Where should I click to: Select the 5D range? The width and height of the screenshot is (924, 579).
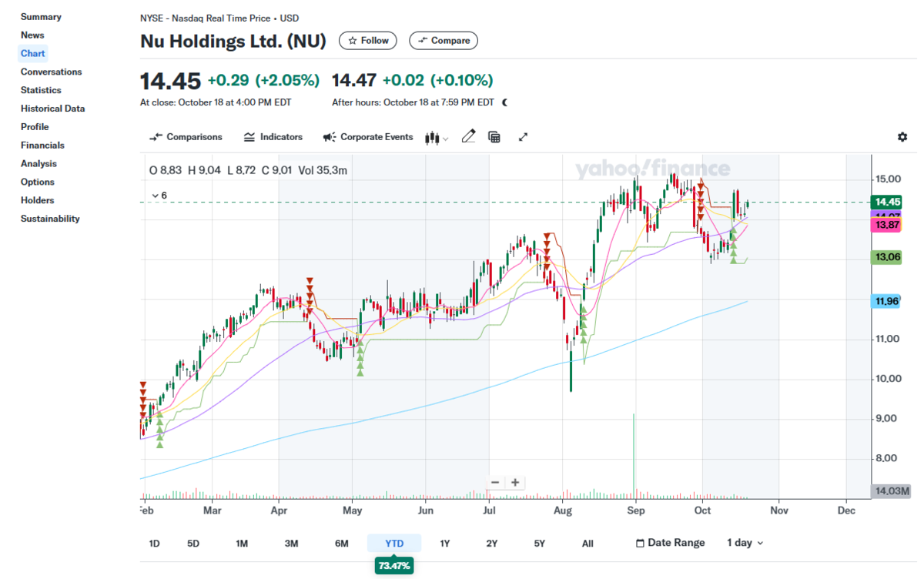pos(193,544)
